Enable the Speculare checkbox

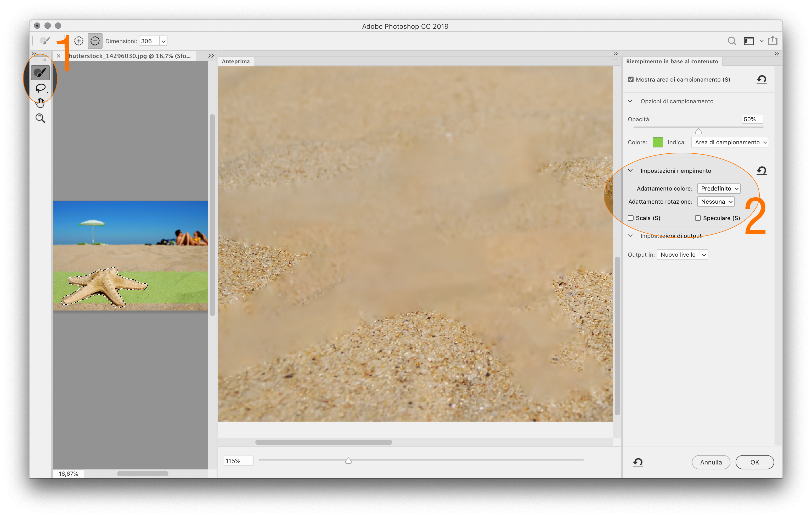click(x=697, y=218)
